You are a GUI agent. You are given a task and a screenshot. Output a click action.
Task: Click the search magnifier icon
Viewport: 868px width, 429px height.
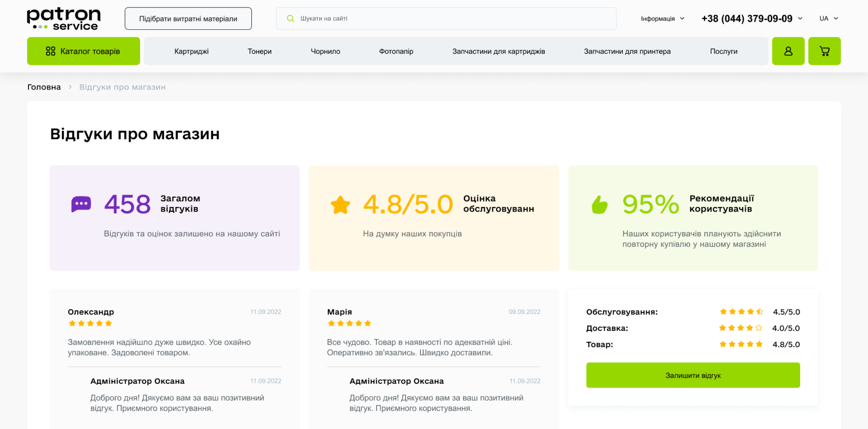click(291, 19)
